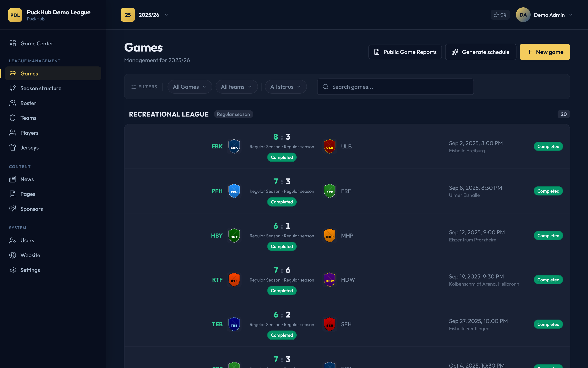The width and height of the screenshot is (588, 368).
Task: Click the EBK team shield logo
Action: pos(234,146)
